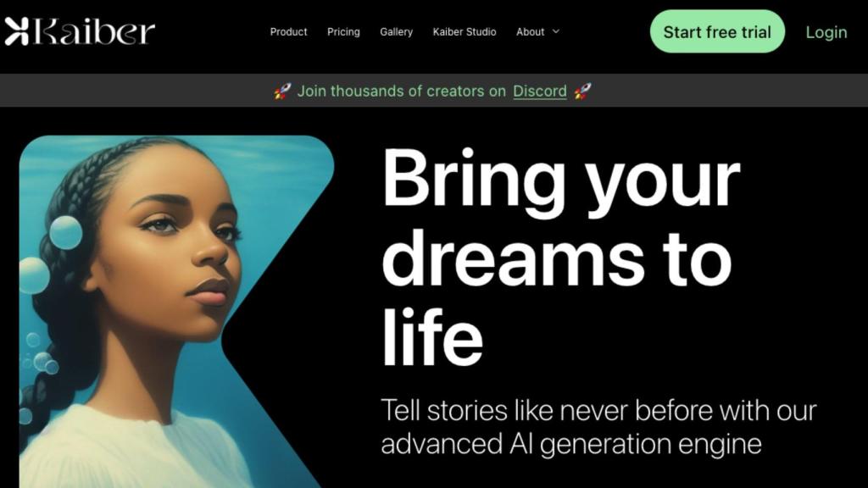Click the rocket emoji left of banner text
The width and height of the screenshot is (868, 488).
point(282,91)
